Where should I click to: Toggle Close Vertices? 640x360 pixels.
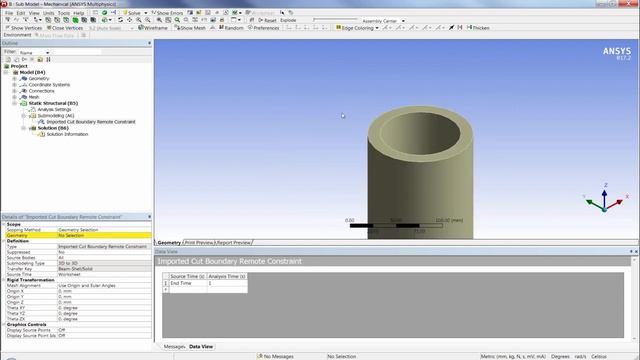65,28
